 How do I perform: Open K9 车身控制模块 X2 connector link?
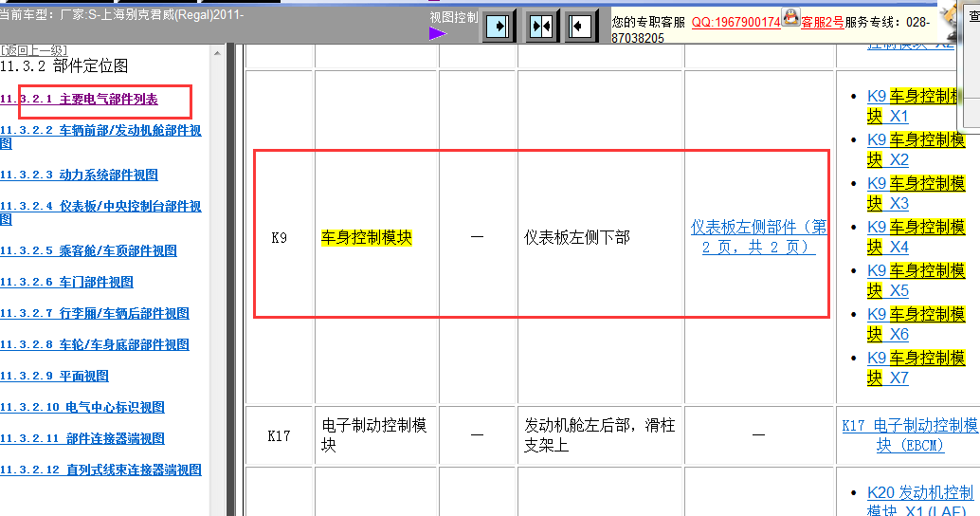[x=916, y=150]
